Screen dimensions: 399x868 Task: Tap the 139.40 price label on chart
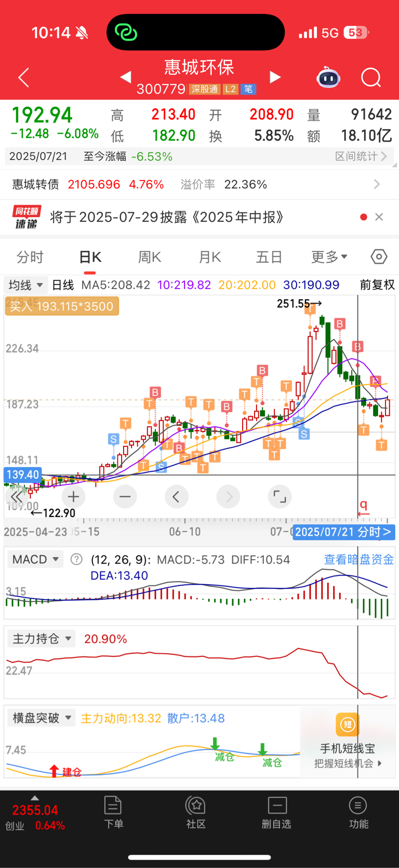(x=22, y=475)
